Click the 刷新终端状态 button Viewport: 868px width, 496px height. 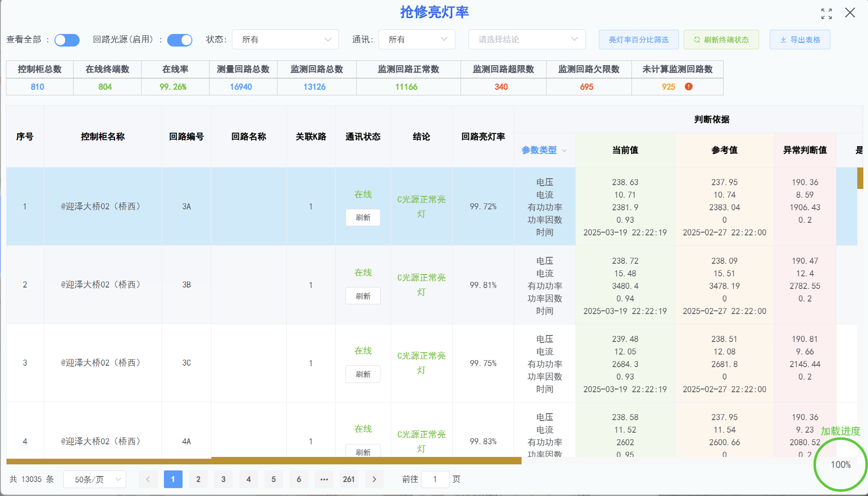click(721, 40)
